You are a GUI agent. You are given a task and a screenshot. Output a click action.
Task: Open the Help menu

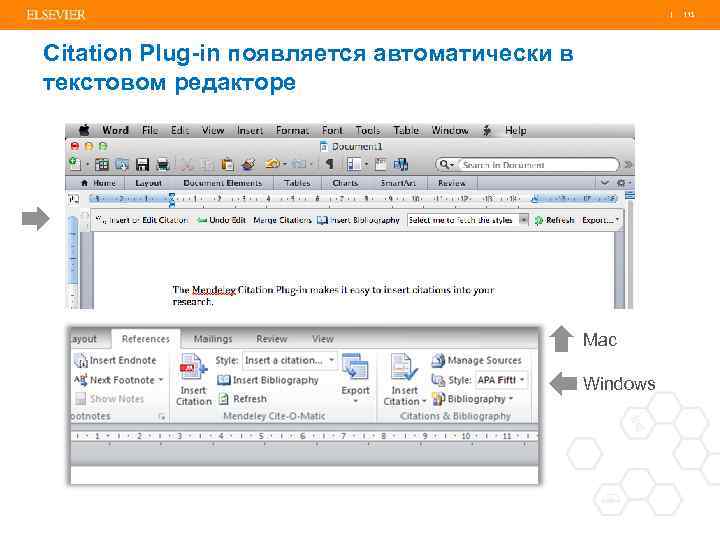515,130
